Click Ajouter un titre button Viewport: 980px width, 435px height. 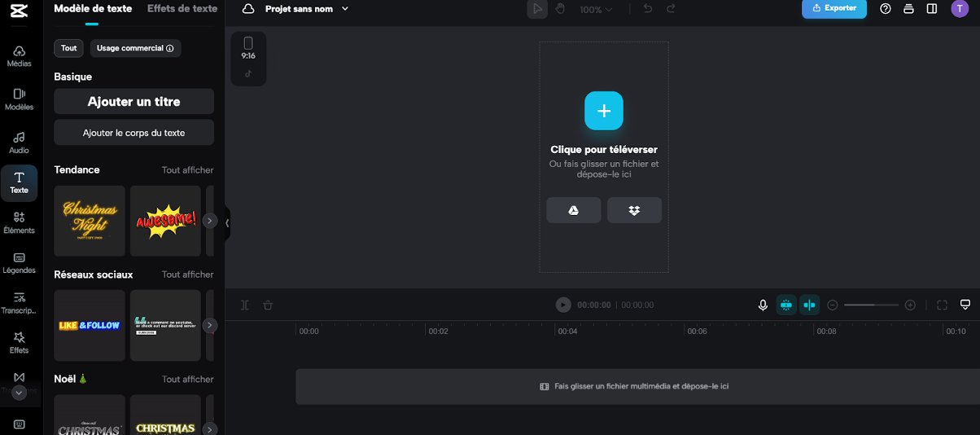134,102
